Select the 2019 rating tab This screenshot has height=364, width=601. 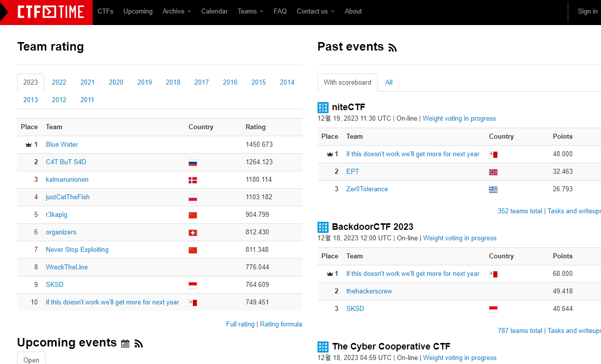[x=145, y=82]
